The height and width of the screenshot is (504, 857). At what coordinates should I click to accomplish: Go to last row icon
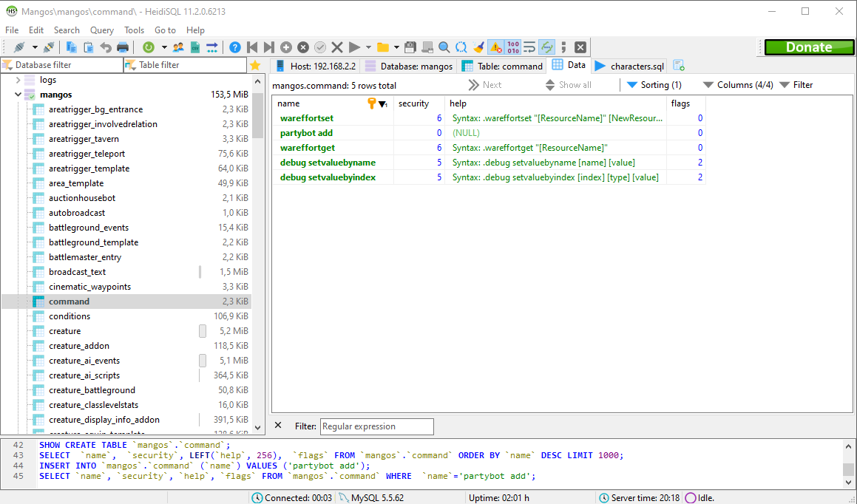[x=269, y=47]
